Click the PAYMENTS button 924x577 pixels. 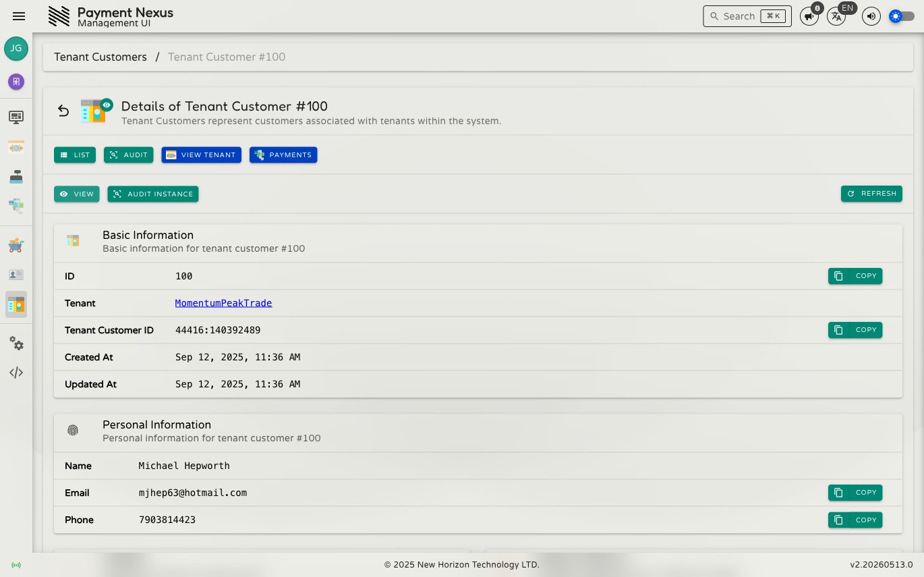(x=283, y=155)
